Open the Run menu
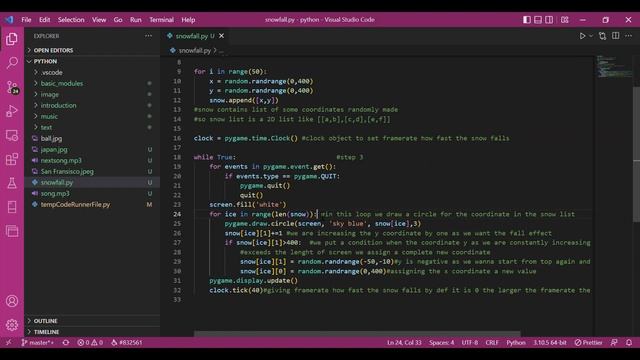This screenshot has width=640, height=360. [x=136, y=20]
